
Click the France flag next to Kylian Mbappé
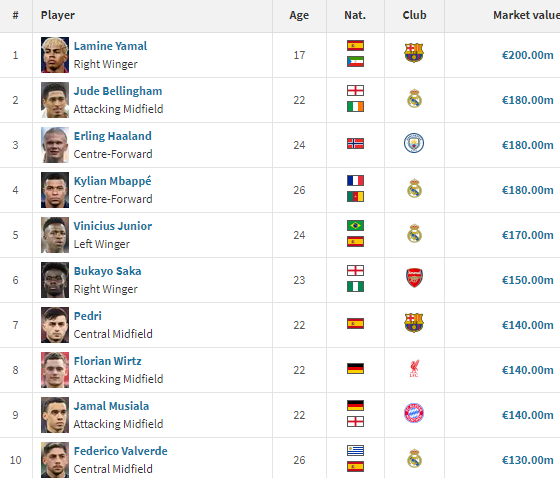(355, 180)
